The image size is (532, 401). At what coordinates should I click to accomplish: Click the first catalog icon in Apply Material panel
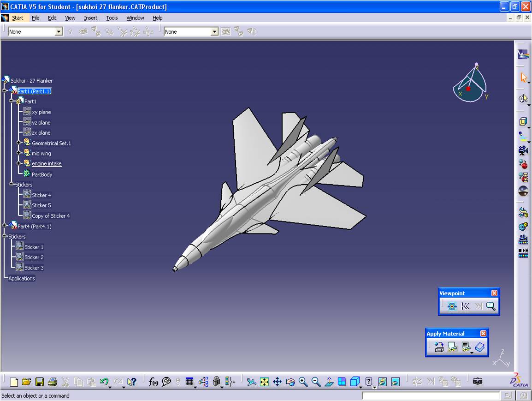click(439, 347)
